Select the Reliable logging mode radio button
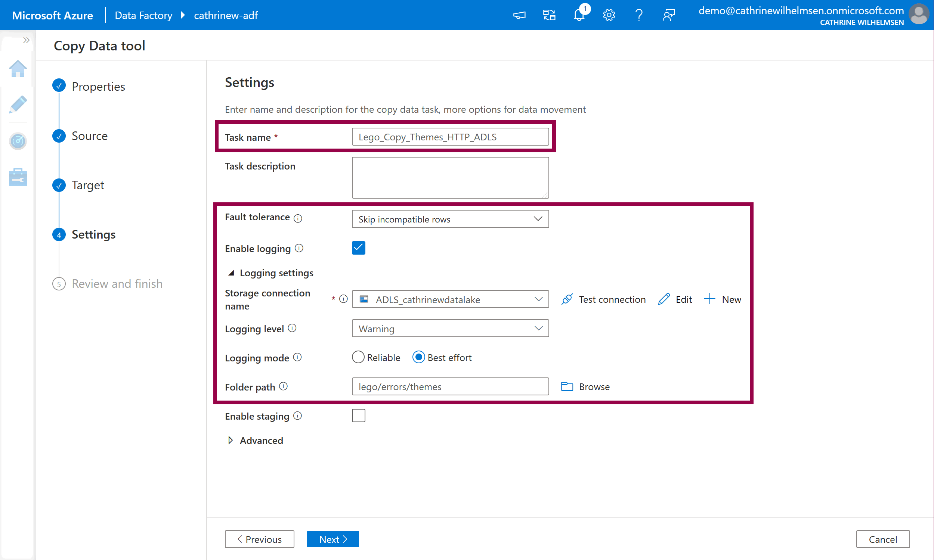The image size is (934, 560). pyautogui.click(x=358, y=357)
